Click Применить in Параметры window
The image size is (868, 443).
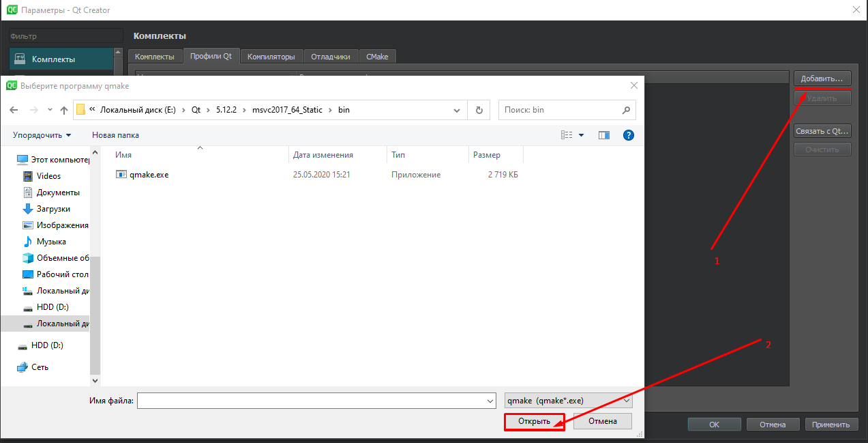coord(831,425)
